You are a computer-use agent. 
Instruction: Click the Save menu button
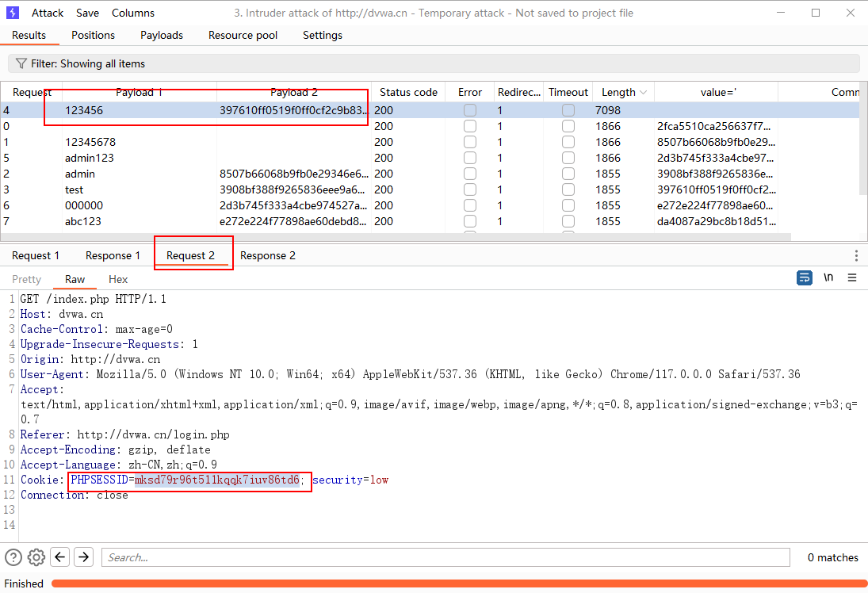point(88,13)
